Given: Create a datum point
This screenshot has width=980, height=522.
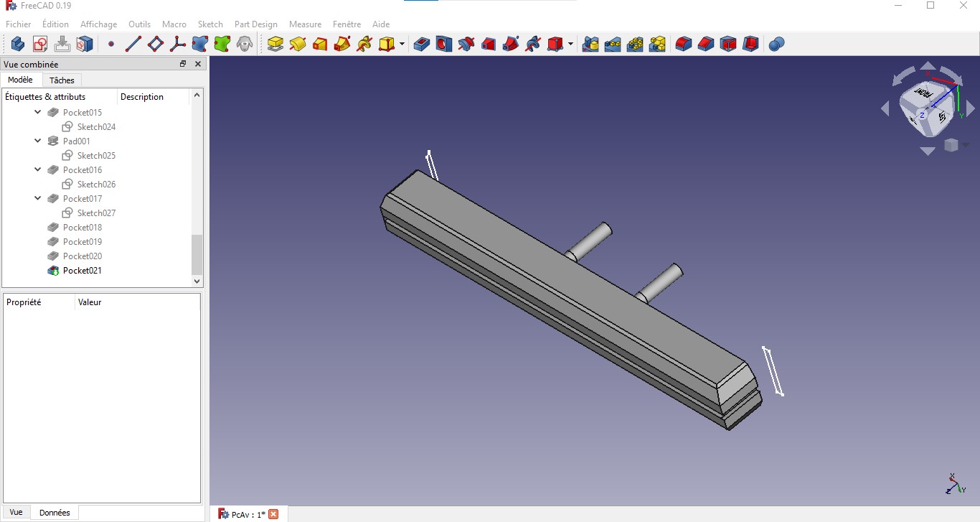Looking at the screenshot, I should pos(111,45).
